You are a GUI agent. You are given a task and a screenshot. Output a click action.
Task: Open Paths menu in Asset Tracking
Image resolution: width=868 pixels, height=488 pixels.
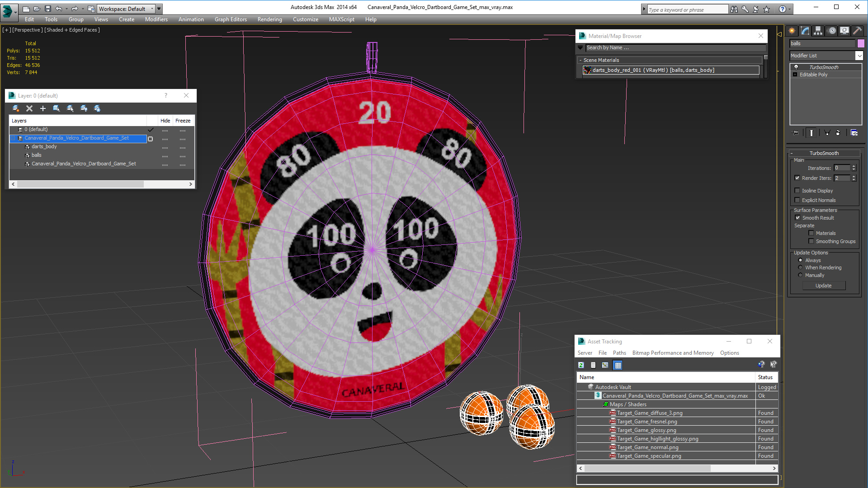click(x=619, y=353)
